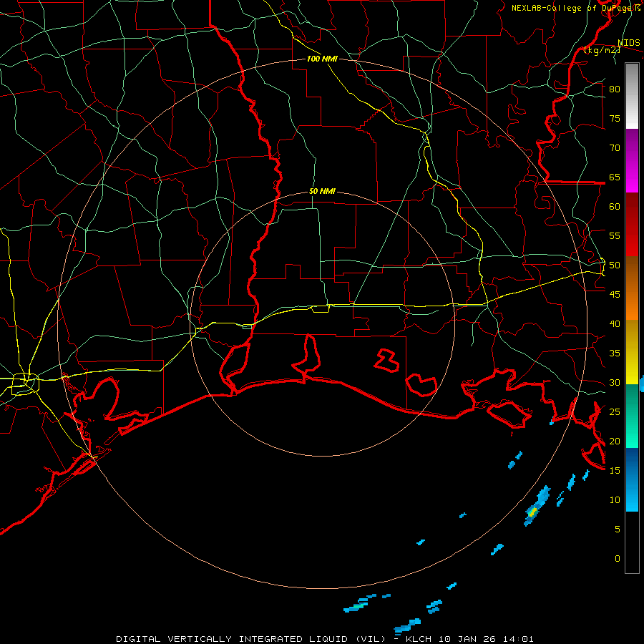Click the (kg/m2) units label

(602, 50)
